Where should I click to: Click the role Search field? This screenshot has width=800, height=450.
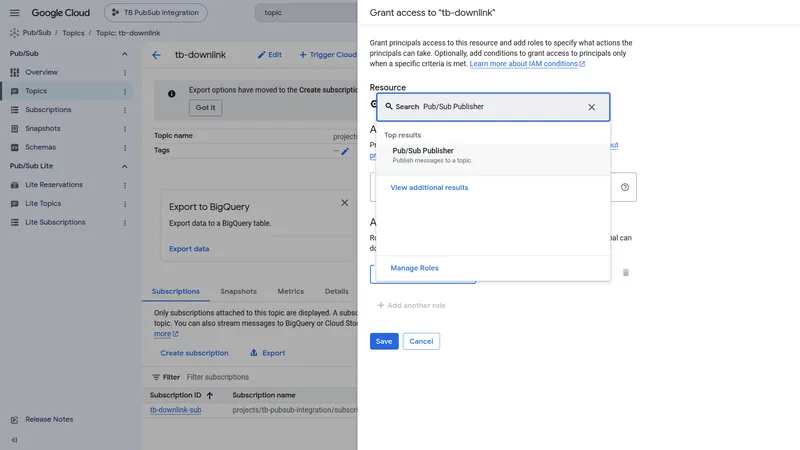click(493, 107)
